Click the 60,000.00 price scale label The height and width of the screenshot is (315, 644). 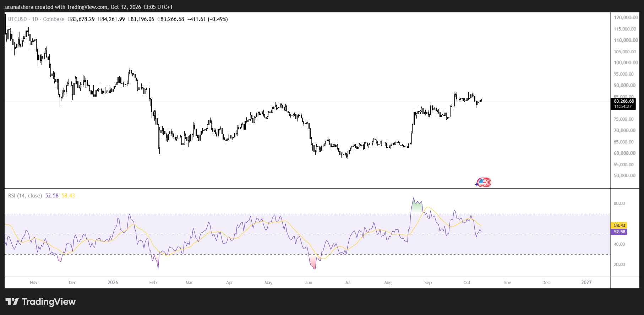[x=625, y=153]
